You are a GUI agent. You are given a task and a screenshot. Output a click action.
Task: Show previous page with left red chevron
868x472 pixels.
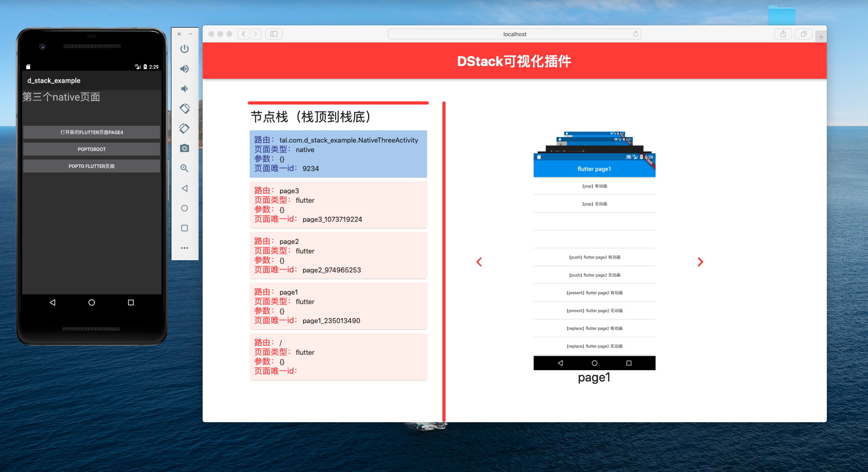coord(479,262)
